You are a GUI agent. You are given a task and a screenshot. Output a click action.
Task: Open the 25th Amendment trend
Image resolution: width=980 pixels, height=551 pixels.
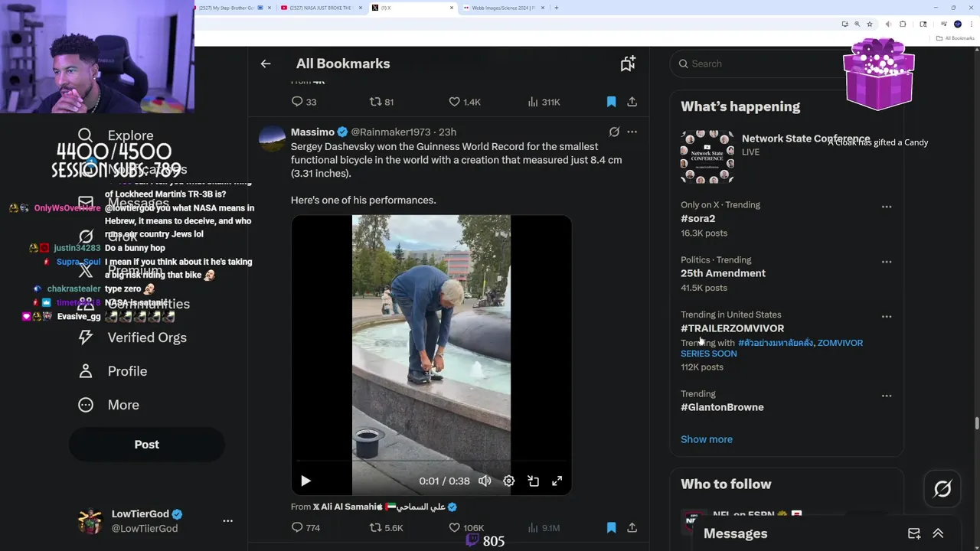click(x=723, y=273)
